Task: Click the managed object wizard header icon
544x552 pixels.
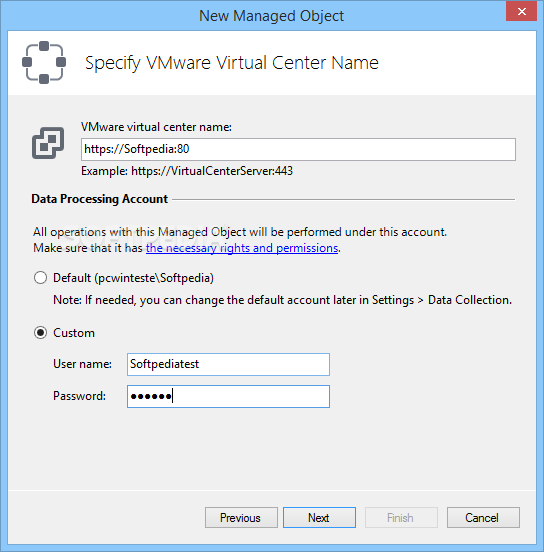Action: pos(44,62)
